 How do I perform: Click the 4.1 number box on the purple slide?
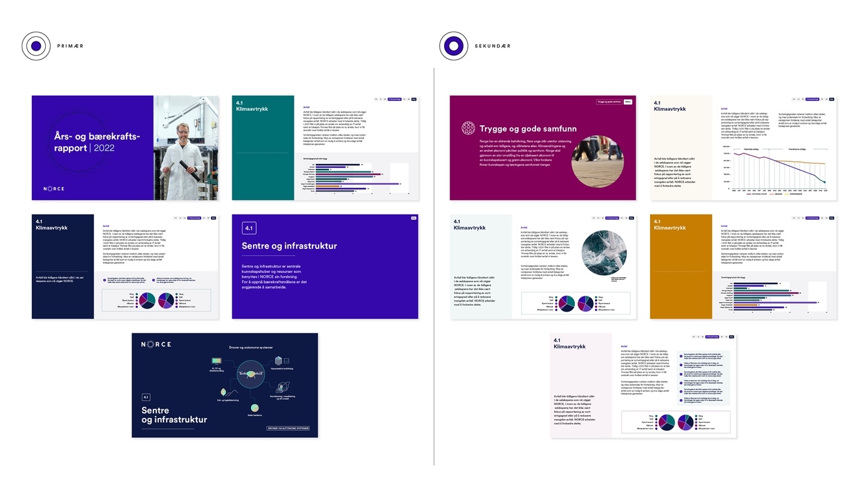coord(249,228)
